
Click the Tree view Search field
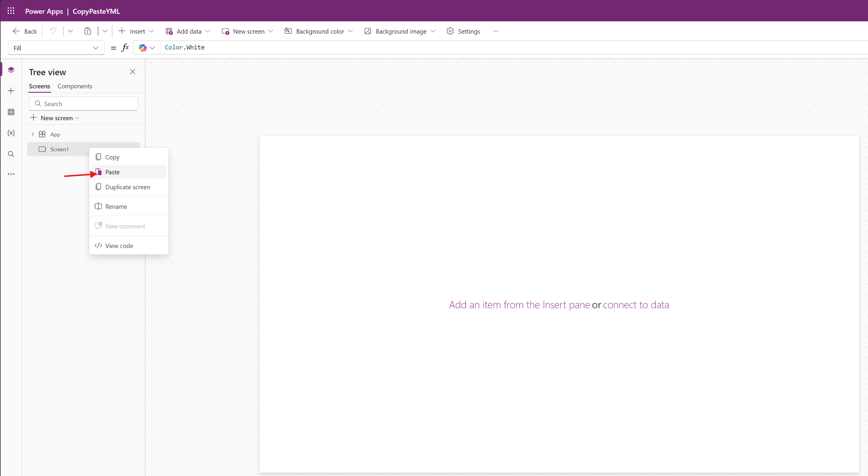click(83, 104)
